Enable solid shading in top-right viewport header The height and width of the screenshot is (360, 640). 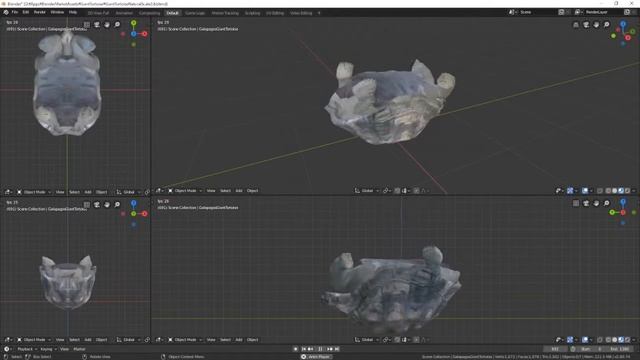click(615, 191)
